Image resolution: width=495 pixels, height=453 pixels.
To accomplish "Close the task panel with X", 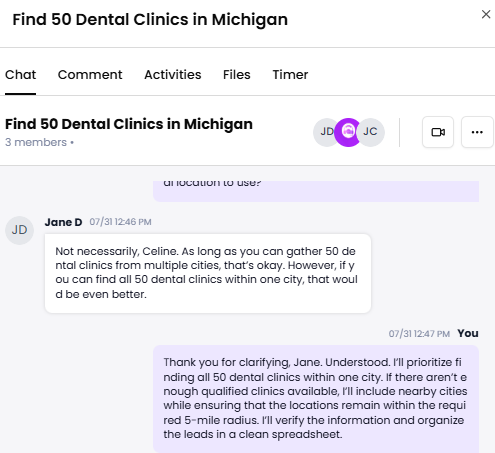I will coord(486,14).
